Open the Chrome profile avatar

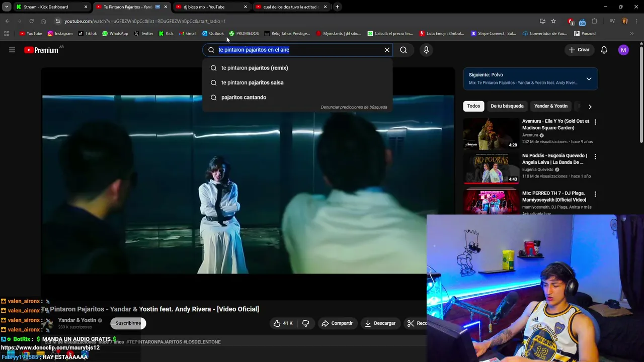point(624,21)
